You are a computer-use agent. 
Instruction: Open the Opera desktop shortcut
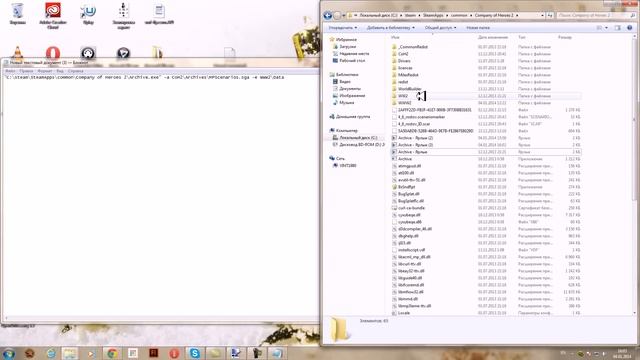53,53
